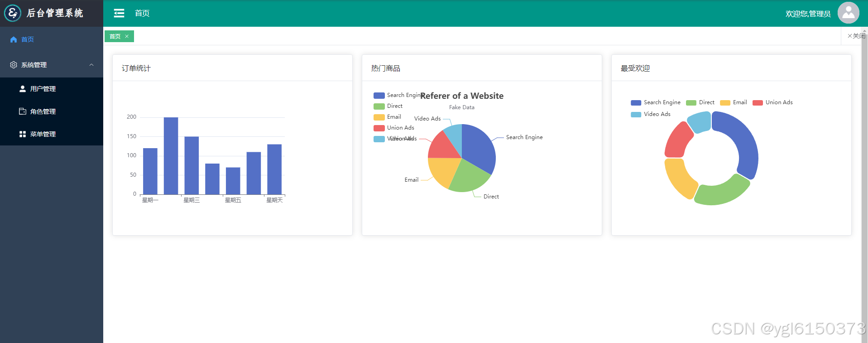
Task: Click the admin system logo icon
Action: 13,13
